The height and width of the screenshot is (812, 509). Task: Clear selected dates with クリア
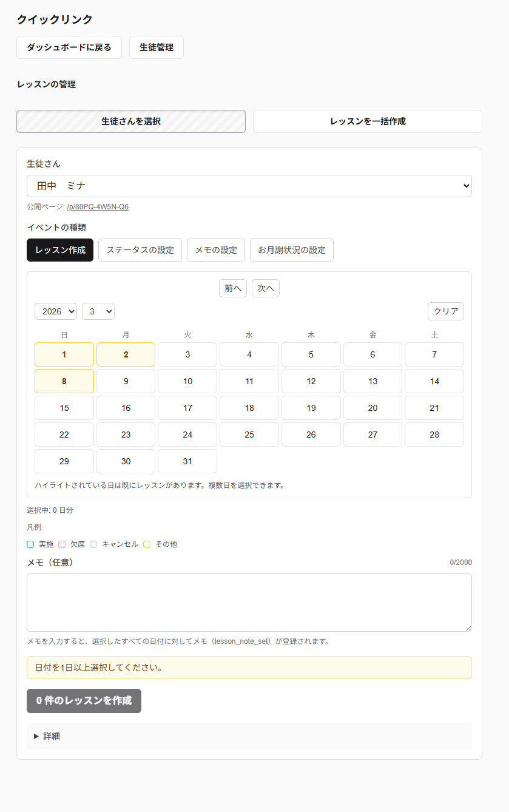446,311
